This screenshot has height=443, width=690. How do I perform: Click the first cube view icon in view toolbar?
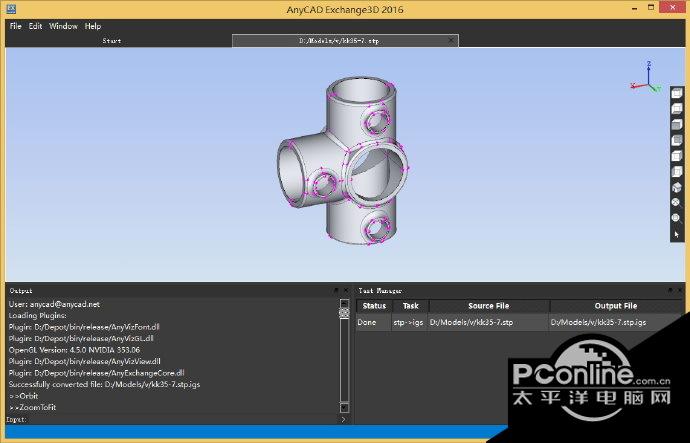point(677,93)
